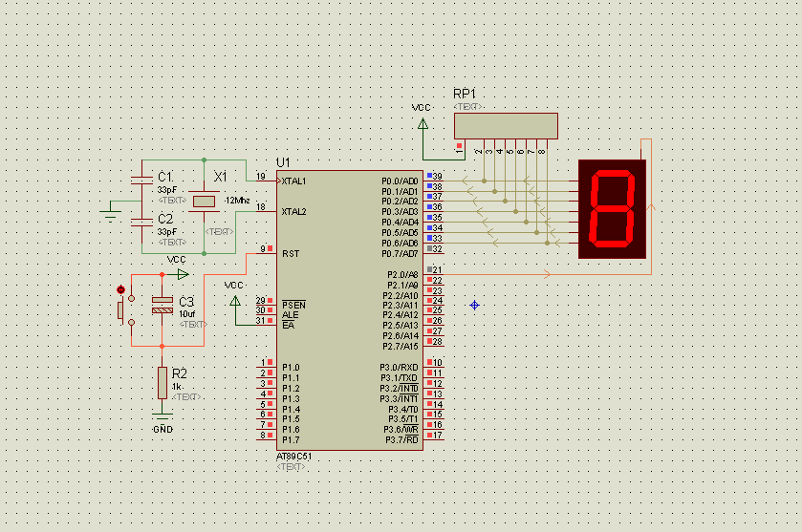This screenshot has width=802, height=532.
Task: Select the capacitor C1 symbol
Action: (141, 180)
